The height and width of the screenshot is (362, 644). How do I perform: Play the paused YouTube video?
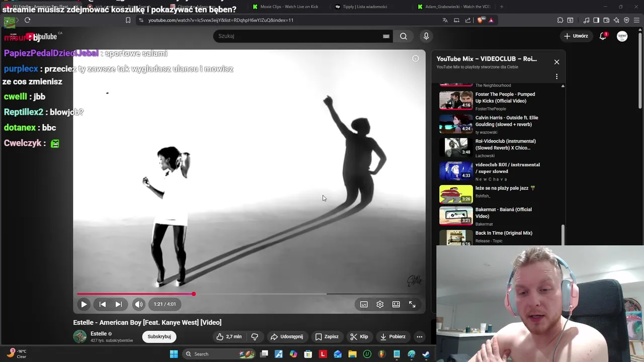tap(84, 304)
